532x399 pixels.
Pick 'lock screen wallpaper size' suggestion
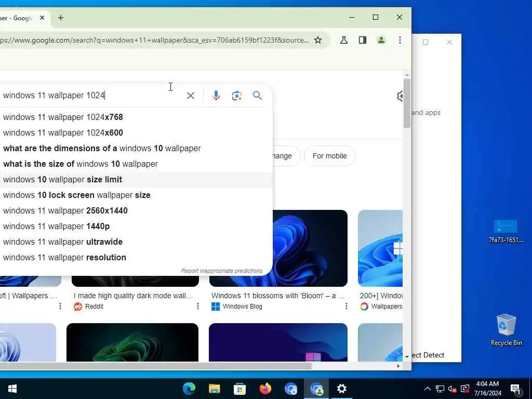coord(136,195)
